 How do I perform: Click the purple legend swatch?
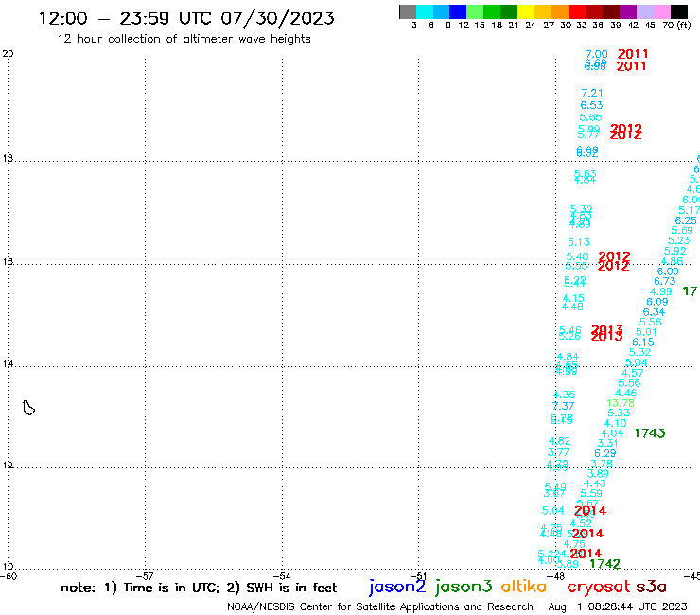tap(628, 11)
